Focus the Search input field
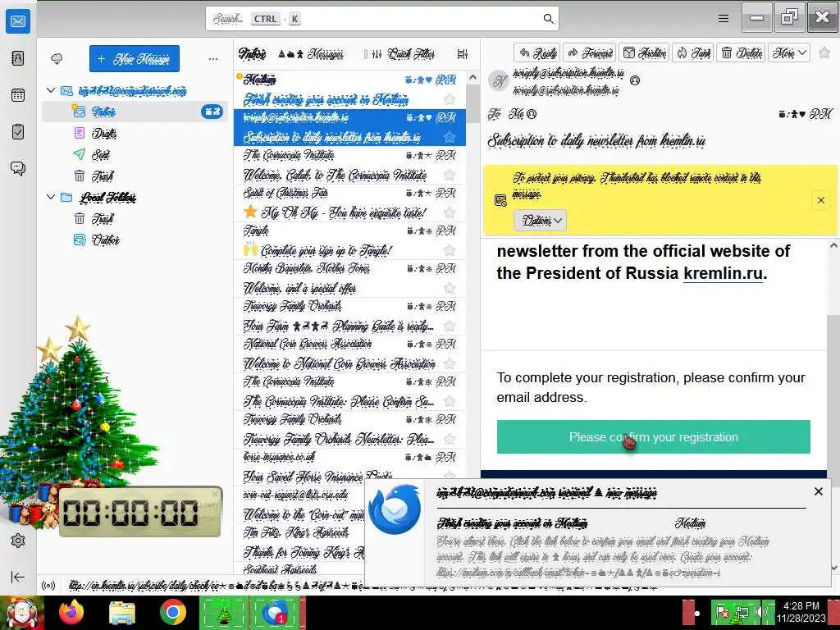840x630 pixels. [382, 19]
